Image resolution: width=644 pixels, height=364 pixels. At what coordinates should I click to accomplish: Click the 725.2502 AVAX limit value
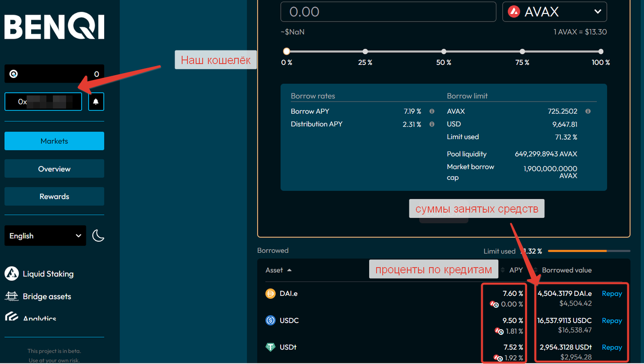(x=561, y=111)
